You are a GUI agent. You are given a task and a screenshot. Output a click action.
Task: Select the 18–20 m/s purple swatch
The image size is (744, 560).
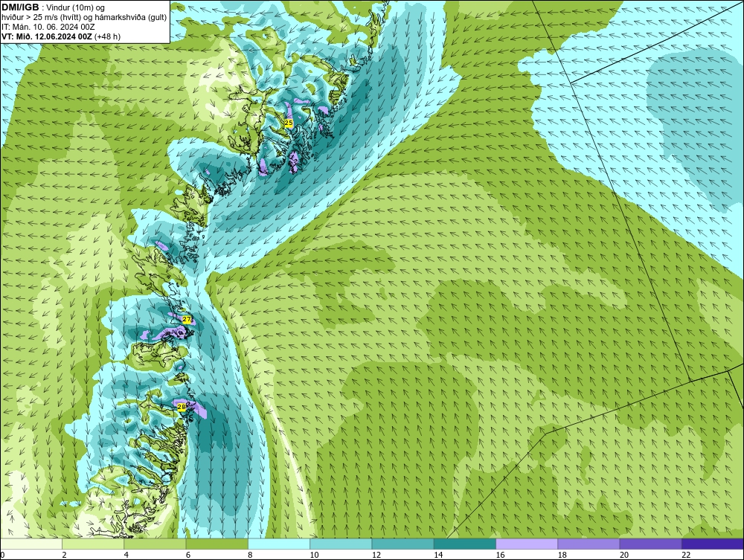click(x=589, y=544)
